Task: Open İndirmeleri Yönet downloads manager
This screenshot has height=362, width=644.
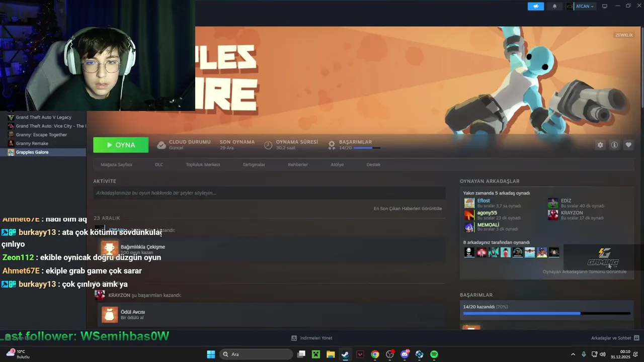Action: tap(312, 338)
